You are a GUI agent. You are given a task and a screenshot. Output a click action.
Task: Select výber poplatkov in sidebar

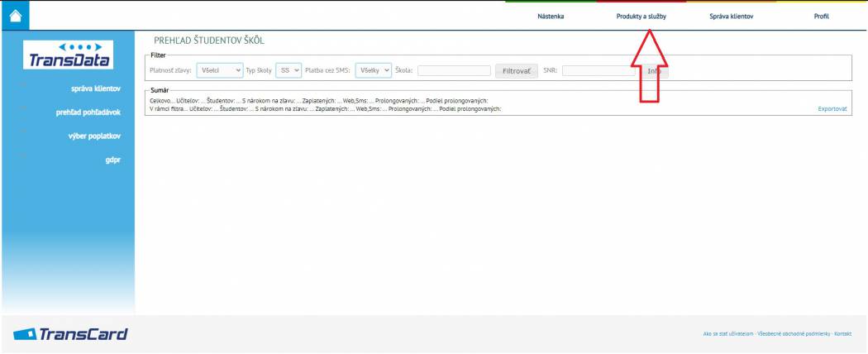click(94, 136)
